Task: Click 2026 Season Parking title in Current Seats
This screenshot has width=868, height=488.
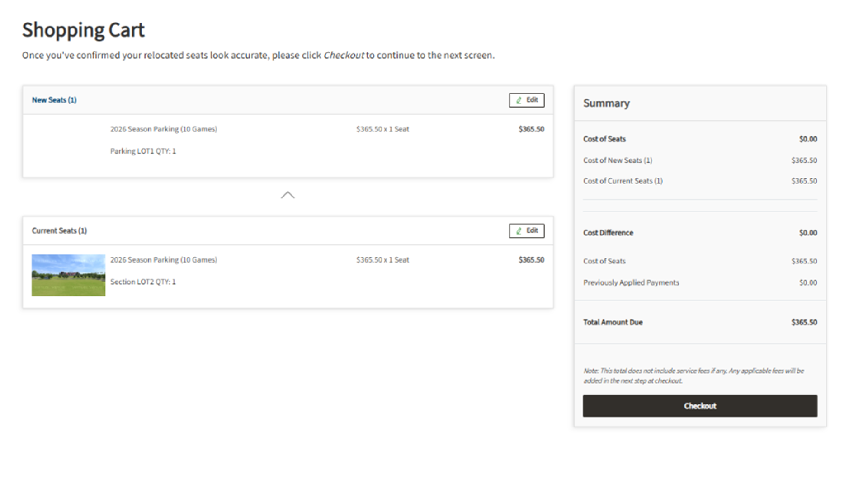Action: [164, 260]
